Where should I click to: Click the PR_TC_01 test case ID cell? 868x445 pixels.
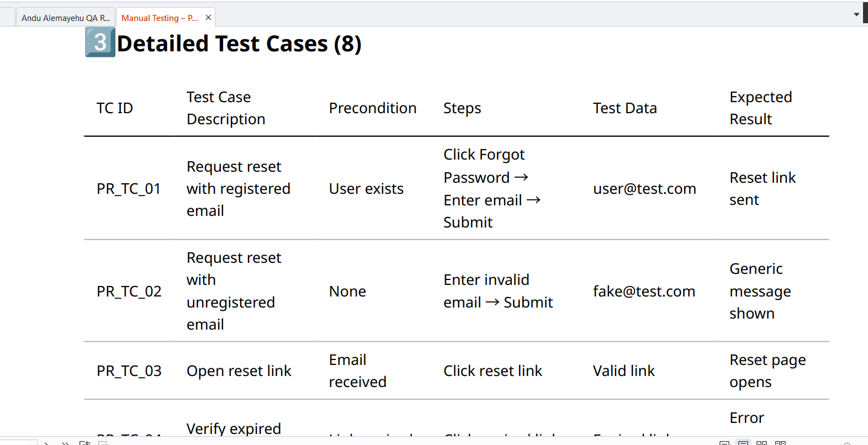click(x=129, y=189)
